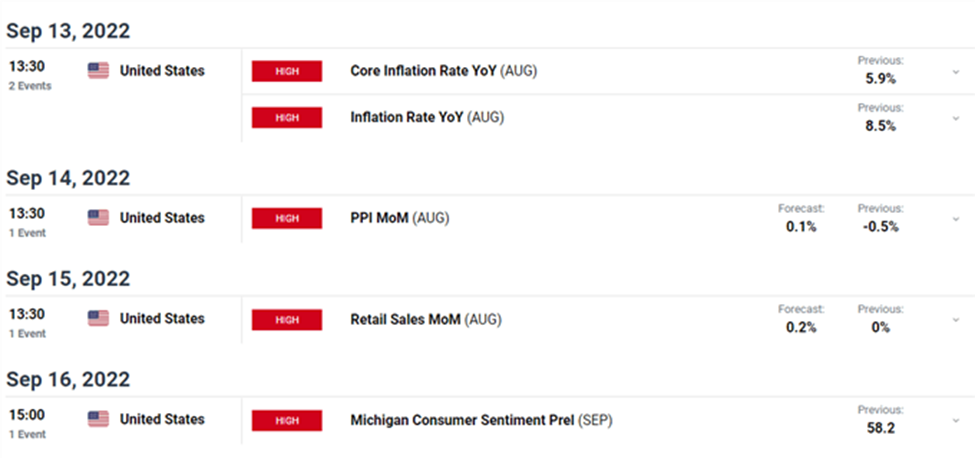Click HIGH badge next to Retail Sales MoM
The image size is (975, 458).
(287, 319)
